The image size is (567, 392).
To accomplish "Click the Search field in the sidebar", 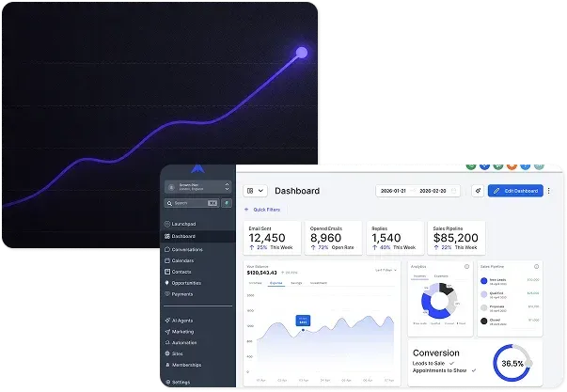I will coord(192,203).
